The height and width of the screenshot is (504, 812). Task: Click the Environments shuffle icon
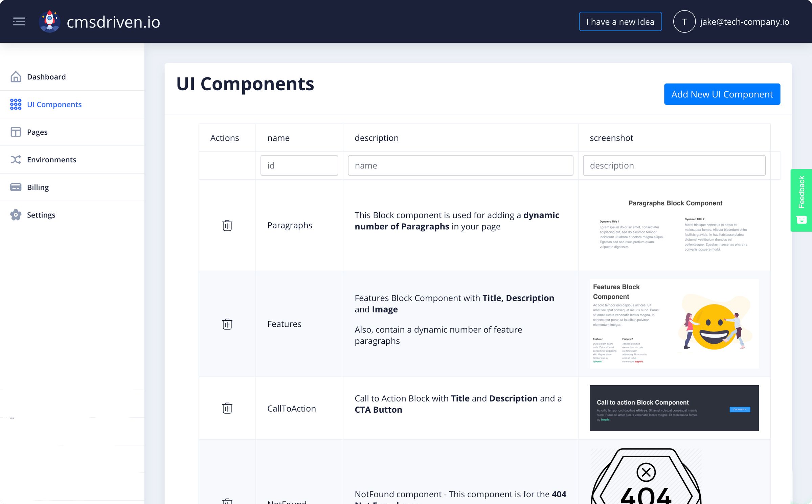(16, 159)
